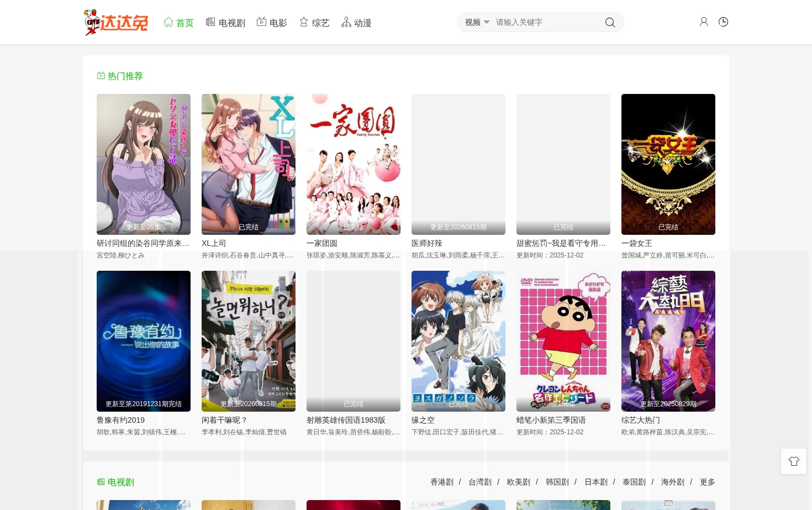Click the 蜡笔小新第三季国语 title link
The image size is (812, 510).
click(x=551, y=420)
